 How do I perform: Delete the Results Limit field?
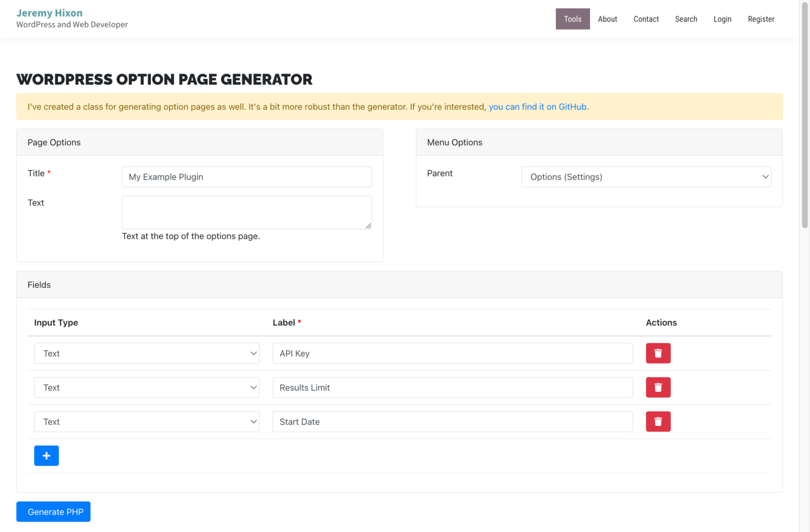(x=658, y=387)
